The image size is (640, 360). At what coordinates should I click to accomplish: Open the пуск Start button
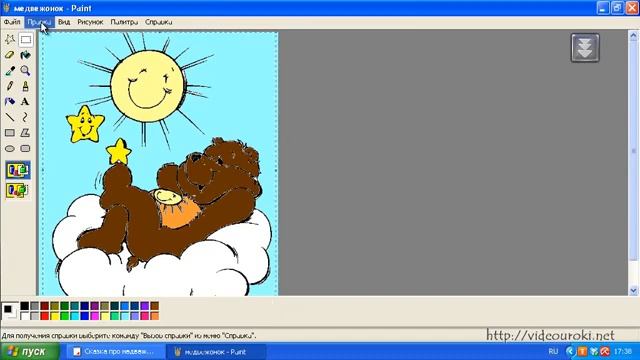30,351
